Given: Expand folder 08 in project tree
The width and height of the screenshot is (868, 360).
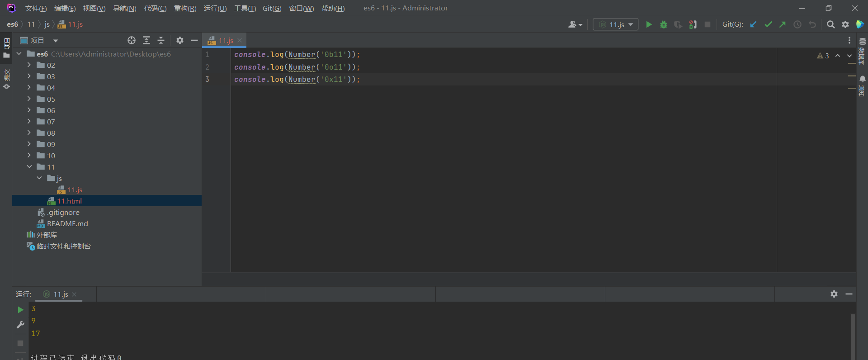Looking at the screenshot, I should [29, 133].
